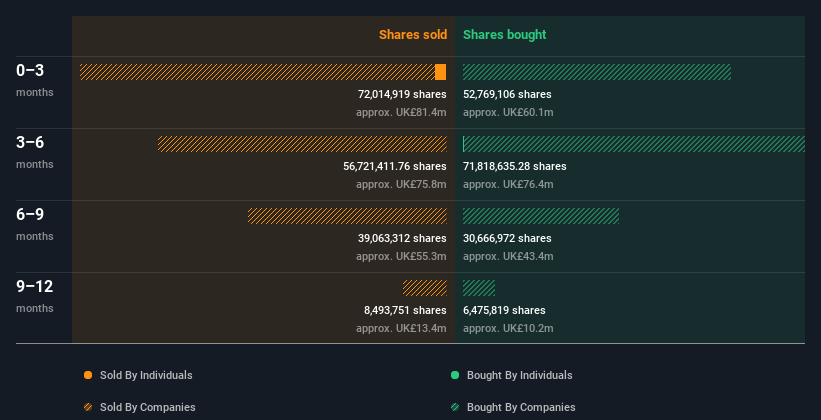Click the 6,475,819 shares value
The width and height of the screenshot is (821, 420).
pos(504,310)
